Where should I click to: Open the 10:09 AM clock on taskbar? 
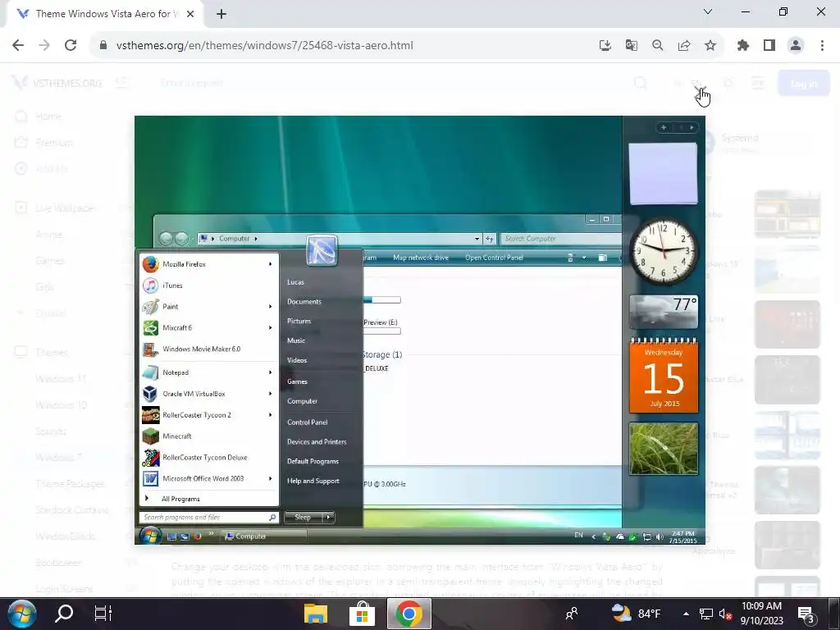coord(761,614)
